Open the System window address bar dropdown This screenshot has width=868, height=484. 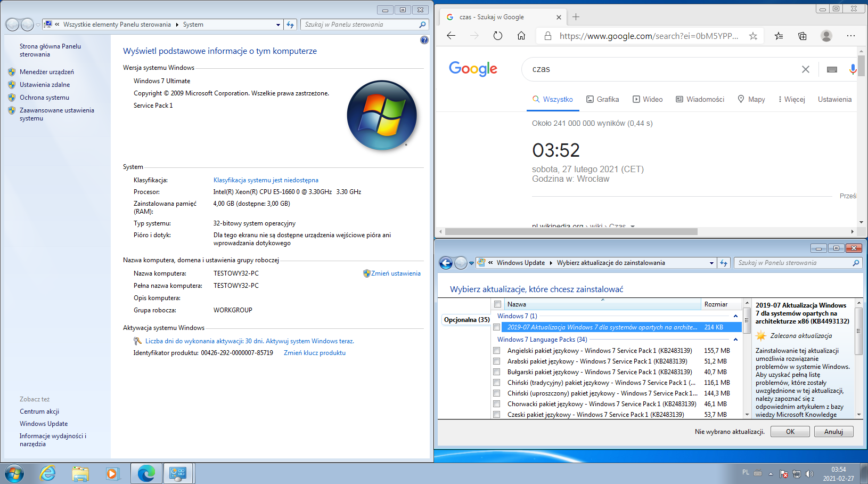tap(277, 25)
